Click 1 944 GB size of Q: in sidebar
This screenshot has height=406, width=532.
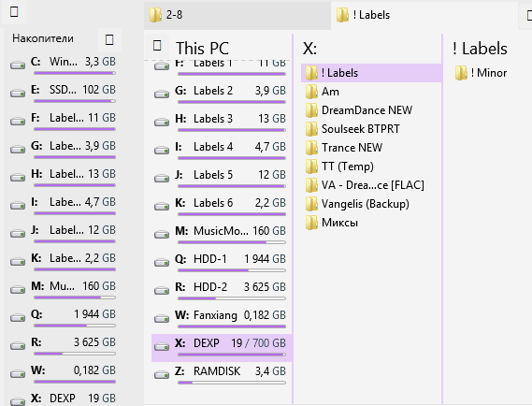pos(94,314)
